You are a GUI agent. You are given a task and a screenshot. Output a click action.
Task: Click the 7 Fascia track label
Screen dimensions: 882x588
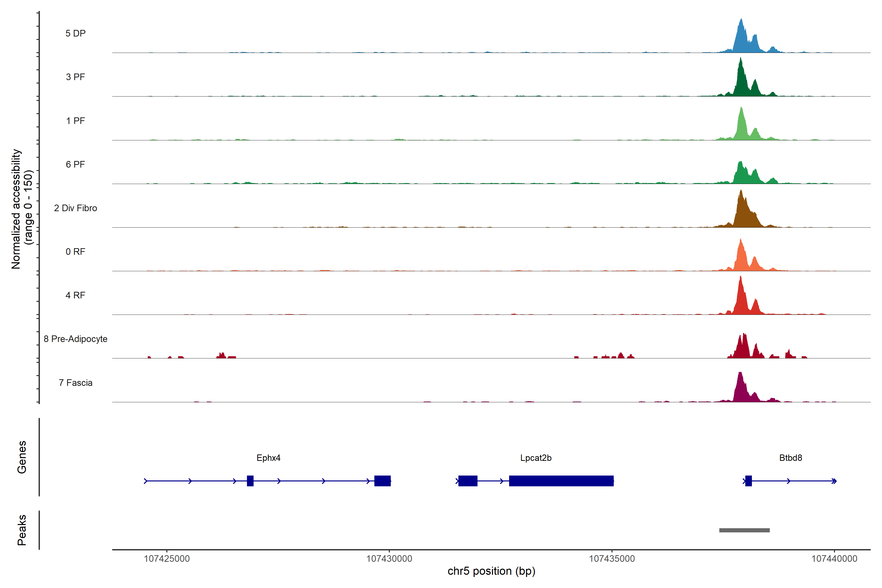(x=75, y=383)
